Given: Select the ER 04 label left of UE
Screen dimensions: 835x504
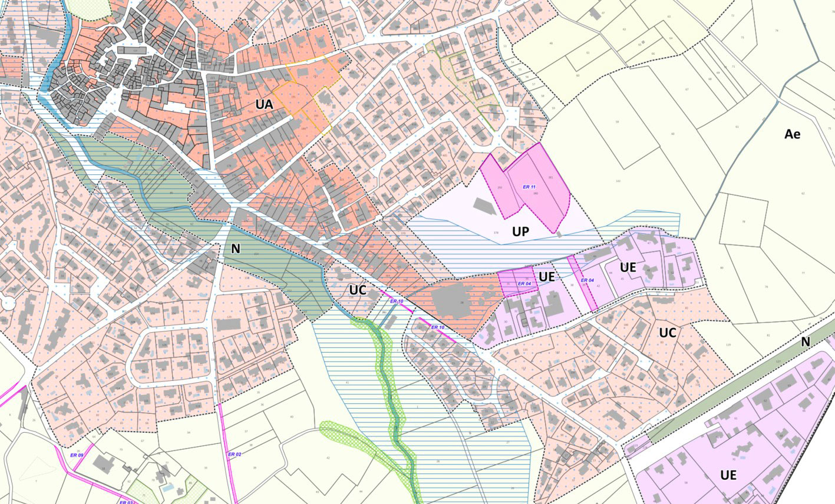Looking at the screenshot, I should click(524, 284).
